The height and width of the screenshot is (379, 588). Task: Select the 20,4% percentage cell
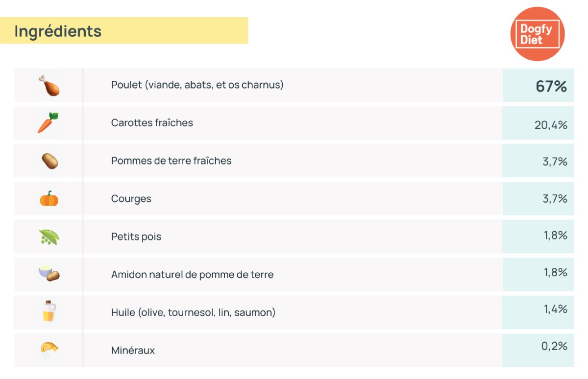[x=538, y=123]
